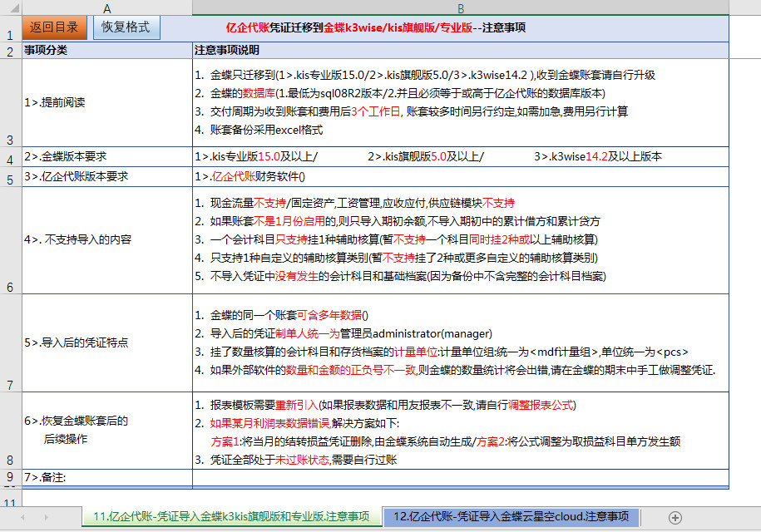Select the 1>.提前阅读 cell

click(106, 103)
